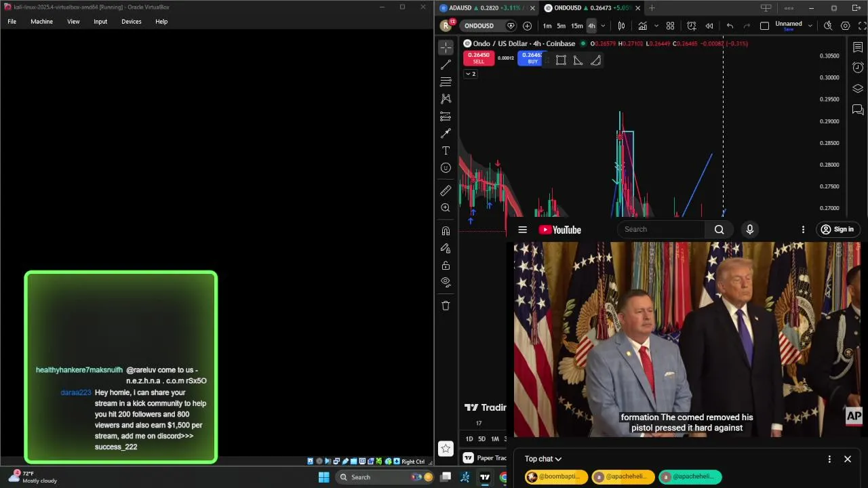Open the quick search icon in chart toolbar
Screen dimensions: 868x488
[828, 26]
